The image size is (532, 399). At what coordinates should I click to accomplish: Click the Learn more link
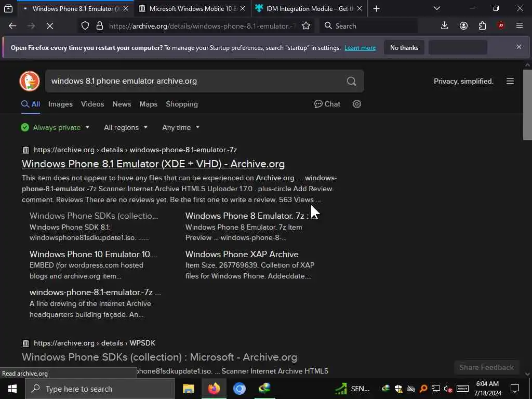click(x=360, y=48)
